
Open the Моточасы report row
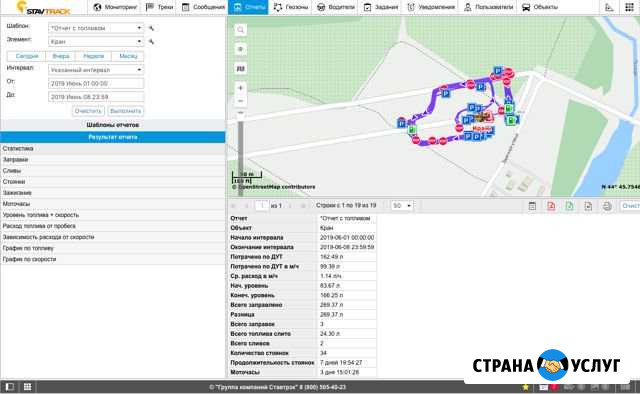point(113,204)
